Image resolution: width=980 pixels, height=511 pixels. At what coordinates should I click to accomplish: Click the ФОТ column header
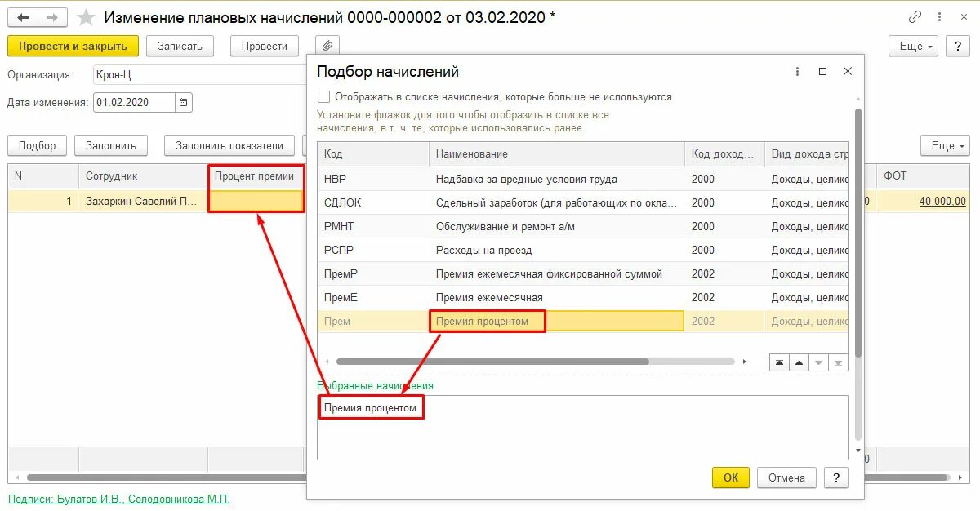tap(923, 176)
